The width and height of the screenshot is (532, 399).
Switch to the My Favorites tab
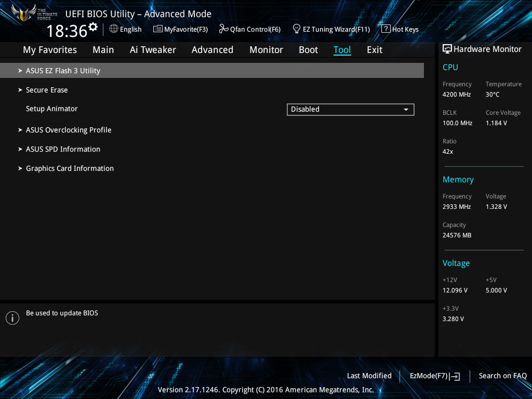coord(50,50)
